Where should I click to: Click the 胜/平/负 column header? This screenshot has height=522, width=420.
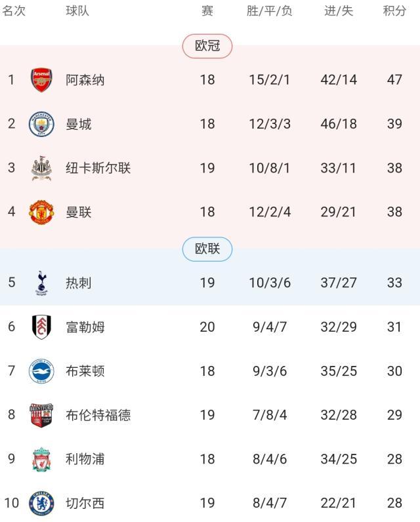270,11
